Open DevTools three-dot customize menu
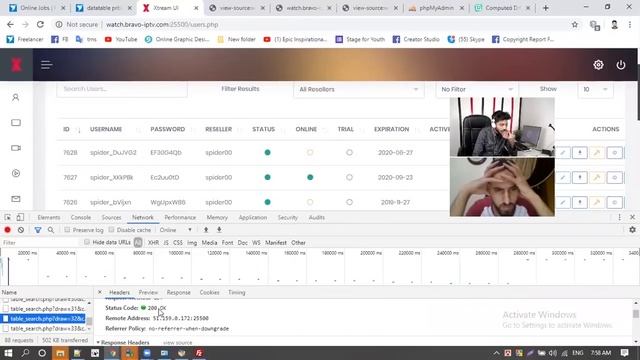640x360 pixels. [619, 217]
